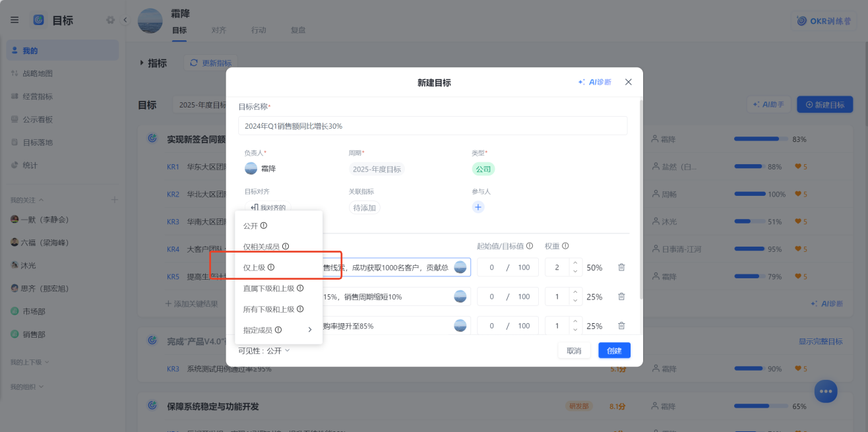Image resolution: width=868 pixels, height=432 pixels.
Task: Click the heart icon in the 100% row
Action: (x=798, y=194)
